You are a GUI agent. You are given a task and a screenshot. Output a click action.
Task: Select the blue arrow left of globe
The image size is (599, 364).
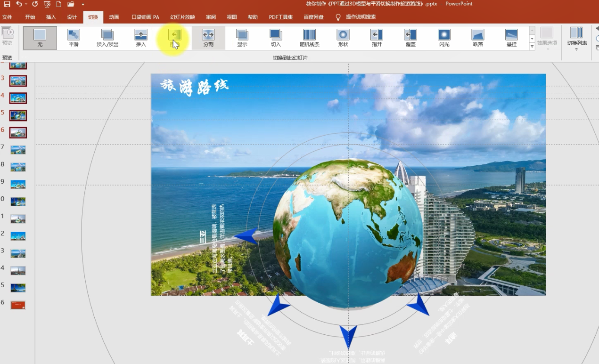(x=246, y=236)
